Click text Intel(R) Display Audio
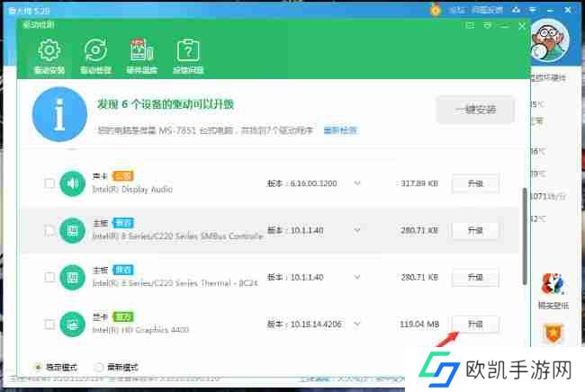The width and height of the screenshot is (585, 392). click(x=132, y=190)
